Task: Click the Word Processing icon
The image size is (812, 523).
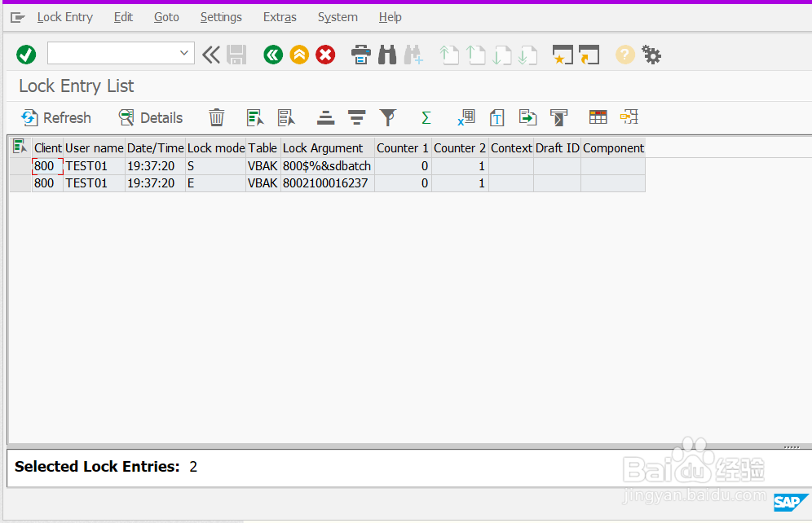Action: click(x=496, y=117)
